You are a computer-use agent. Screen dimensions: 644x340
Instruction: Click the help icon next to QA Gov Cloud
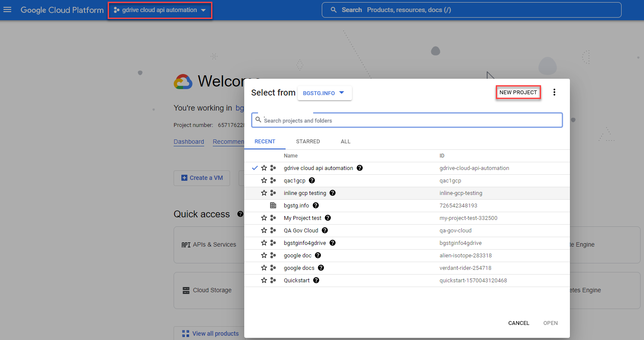tap(325, 231)
